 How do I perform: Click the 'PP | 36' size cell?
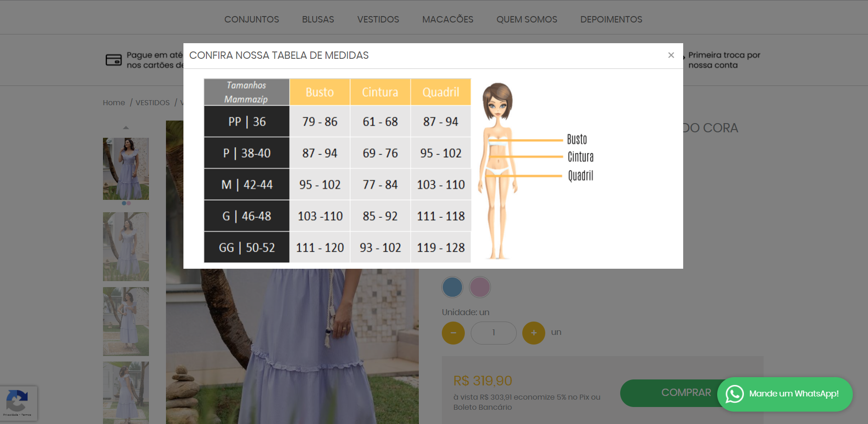(x=247, y=121)
